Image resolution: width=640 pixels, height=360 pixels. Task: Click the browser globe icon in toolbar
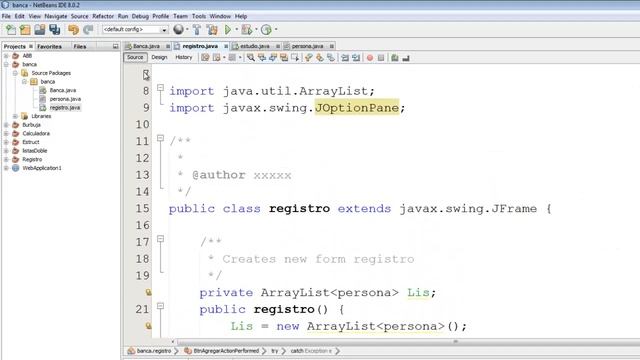tap(178, 29)
